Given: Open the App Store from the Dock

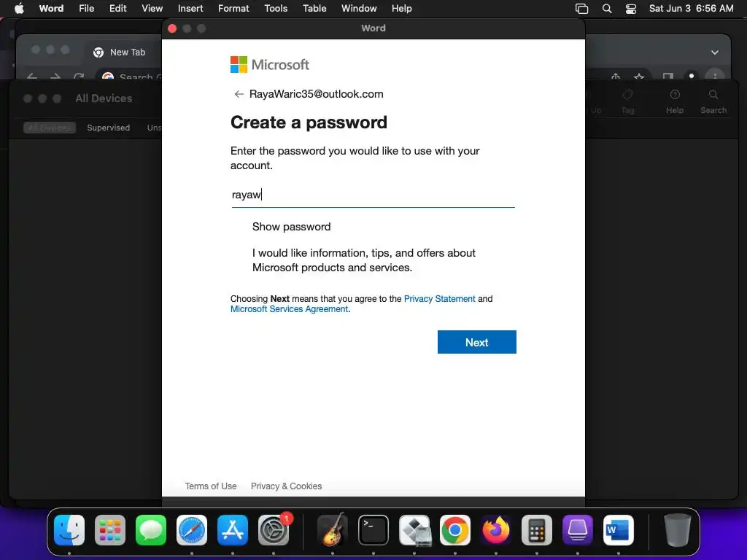Looking at the screenshot, I should click(x=233, y=530).
